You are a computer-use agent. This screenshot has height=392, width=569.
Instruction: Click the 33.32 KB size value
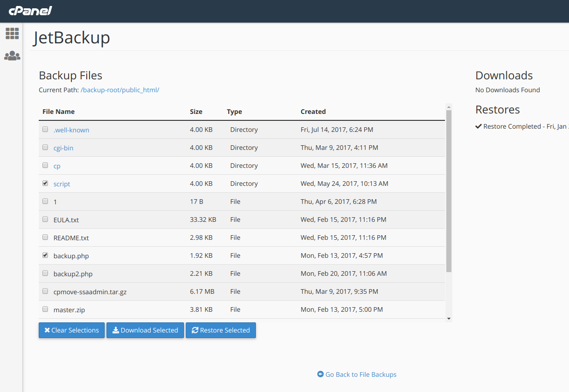point(203,220)
